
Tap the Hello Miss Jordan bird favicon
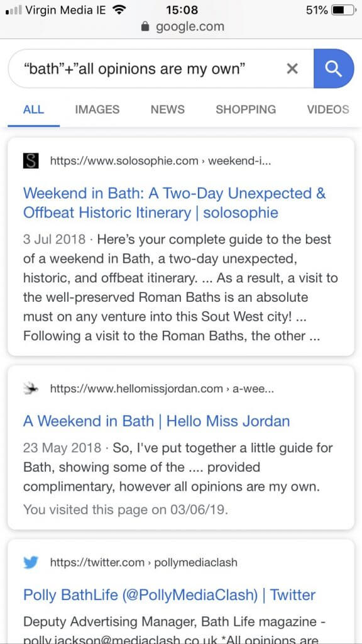click(29, 388)
